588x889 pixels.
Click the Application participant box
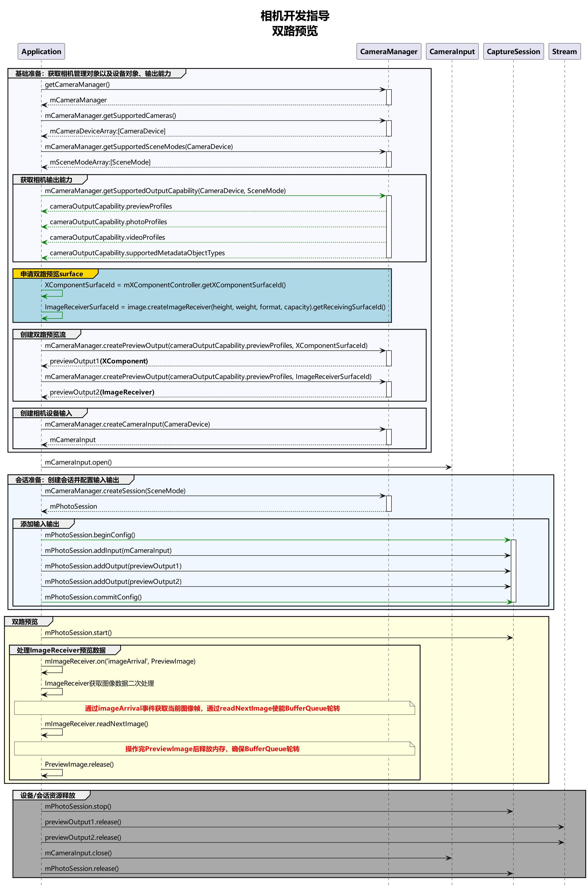tap(41, 51)
